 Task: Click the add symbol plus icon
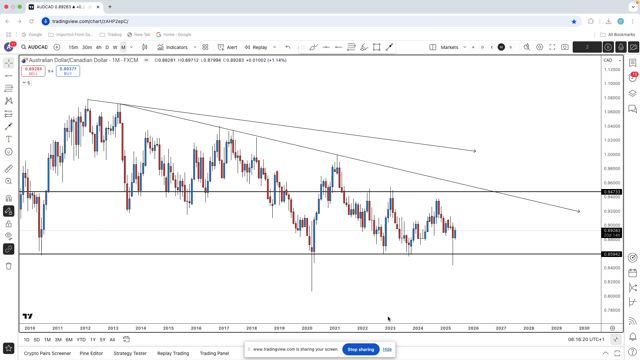[57, 47]
